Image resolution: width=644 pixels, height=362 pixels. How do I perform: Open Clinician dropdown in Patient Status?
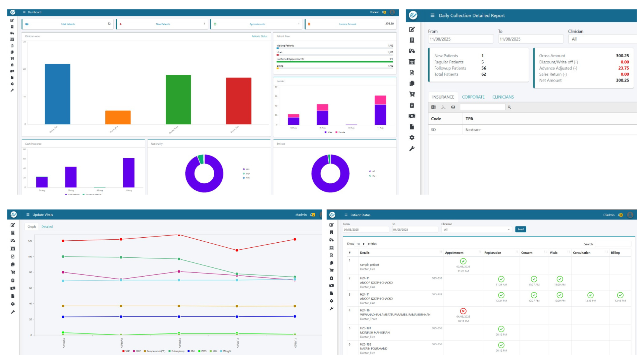[476, 230]
